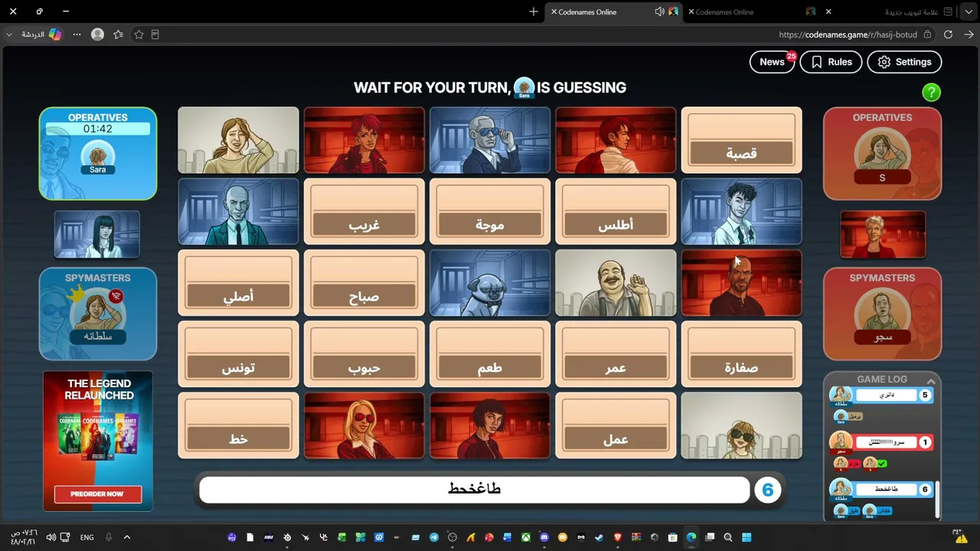Select the word card عمل

point(616,425)
